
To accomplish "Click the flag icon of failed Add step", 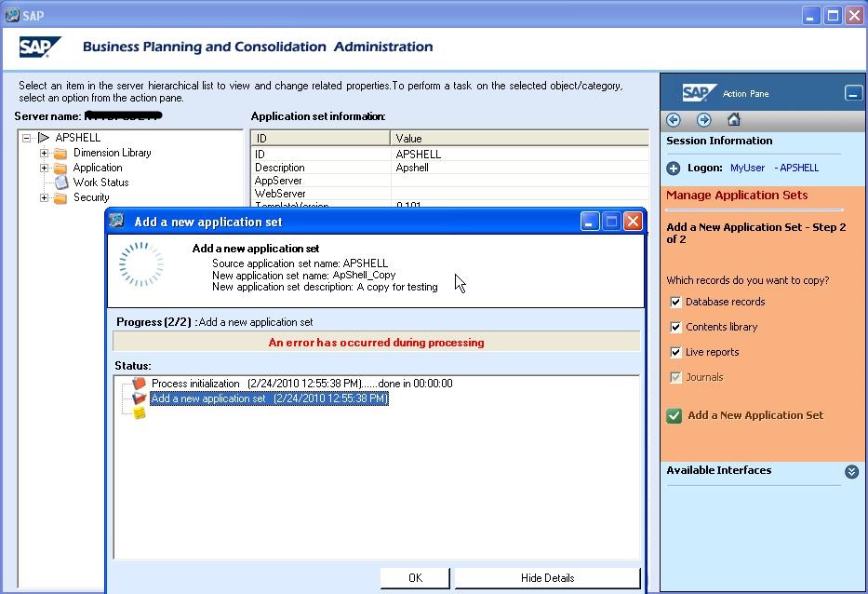I will tap(139, 398).
